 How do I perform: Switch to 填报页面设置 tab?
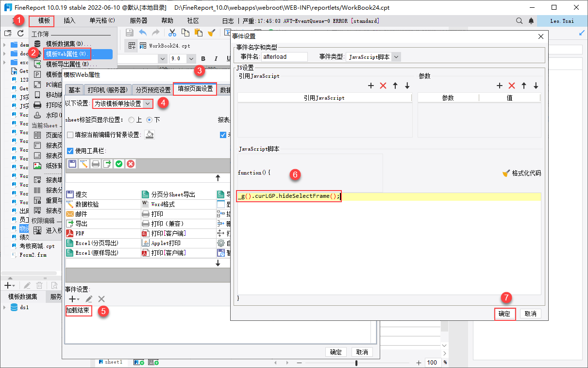(x=195, y=89)
